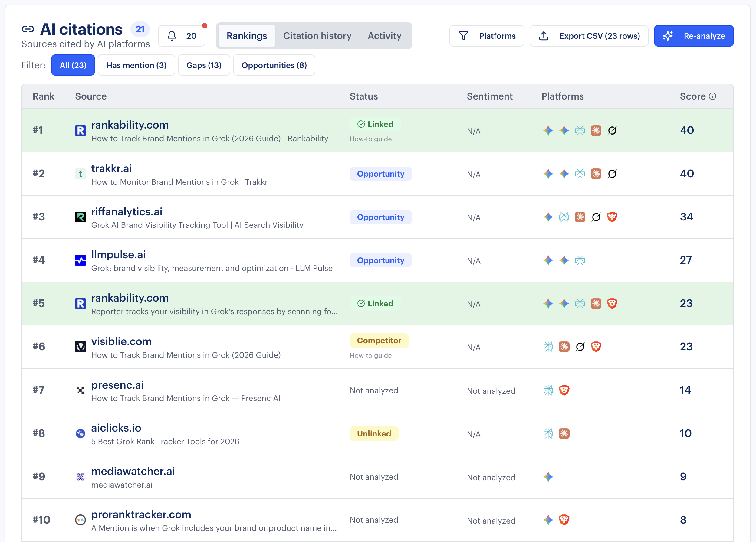Select the All (23) filter

pos(73,65)
